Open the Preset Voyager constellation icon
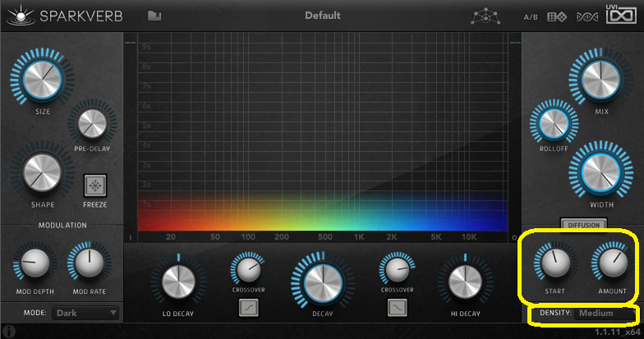Image resolution: width=644 pixels, height=339 pixels. pos(486,16)
